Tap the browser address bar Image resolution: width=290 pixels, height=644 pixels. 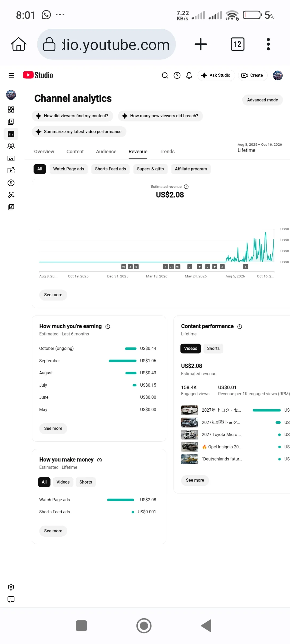click(106, 44)
